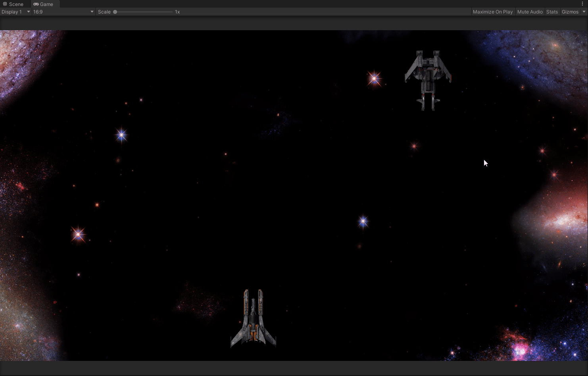Image resolution: width=588 pixels, height=376 pixels.
Task: Open the 16:9 aspect ratio dropdown
Action: [63, 12]
